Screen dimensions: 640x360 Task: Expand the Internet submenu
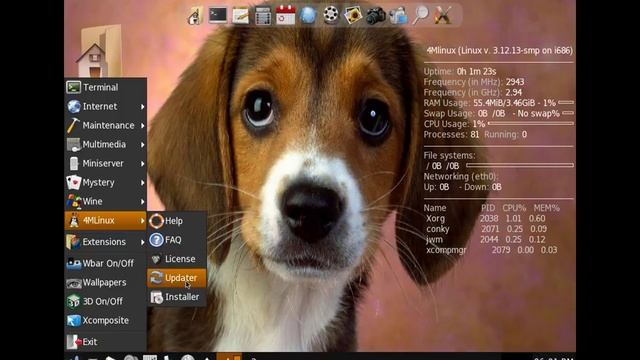tap(105, 106)
